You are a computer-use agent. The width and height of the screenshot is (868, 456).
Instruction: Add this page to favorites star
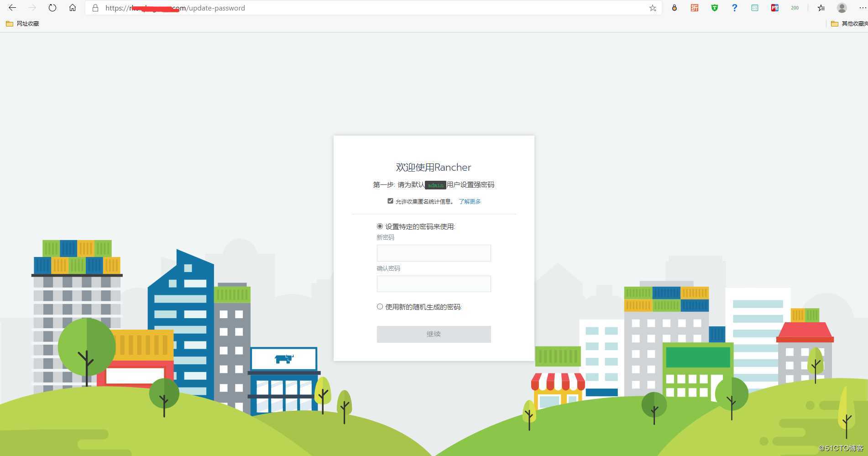point(653,8)
